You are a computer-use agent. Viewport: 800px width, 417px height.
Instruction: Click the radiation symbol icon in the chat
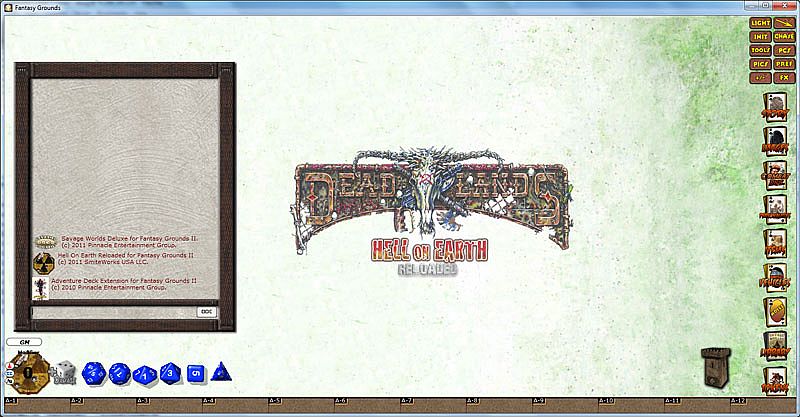[x=44, y=263]
